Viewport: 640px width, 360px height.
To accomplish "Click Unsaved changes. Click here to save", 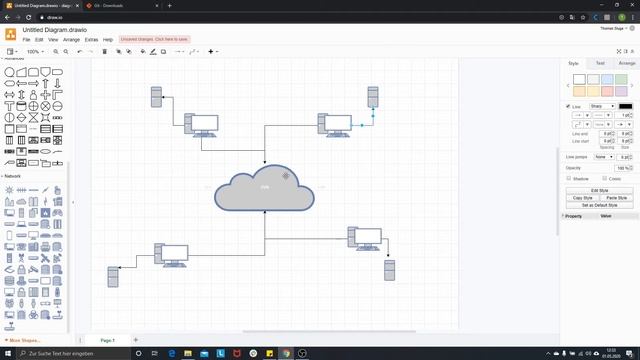I will pos(154,39).
